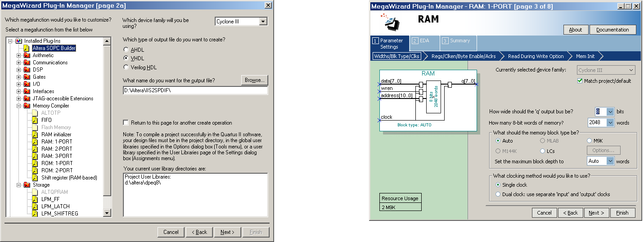The height and width of the screenshot is (242, 644).
Task: Click JTAG-accessible Extensions folder icon
Action: pyautogui.click(x=27, y=99)
